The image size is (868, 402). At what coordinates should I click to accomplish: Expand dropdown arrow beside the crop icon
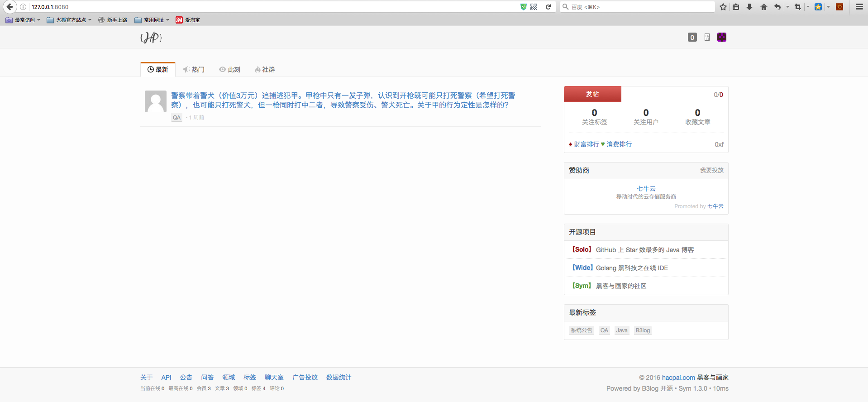(808, 7)
